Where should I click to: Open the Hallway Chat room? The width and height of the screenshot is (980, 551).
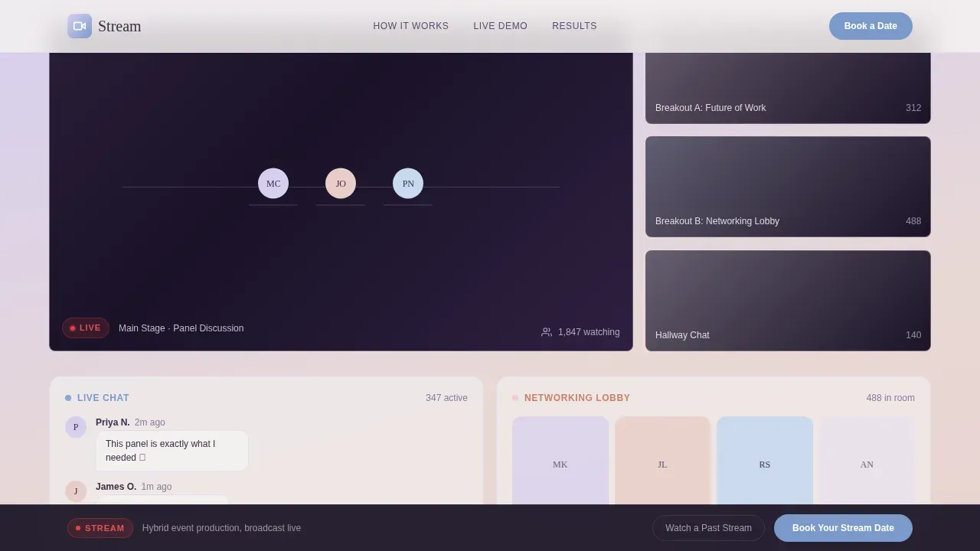pos(788,301)
